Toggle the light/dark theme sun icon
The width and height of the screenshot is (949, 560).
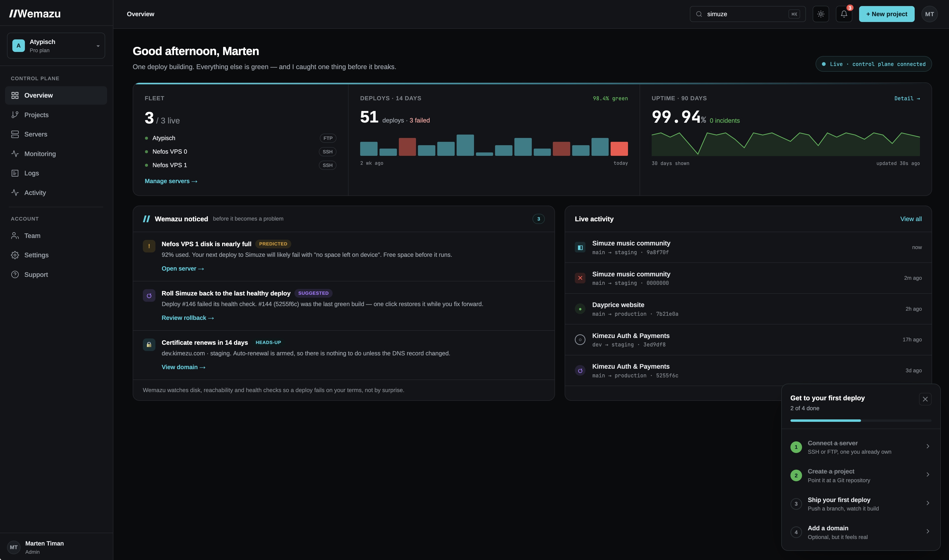(x=821, y=14)
